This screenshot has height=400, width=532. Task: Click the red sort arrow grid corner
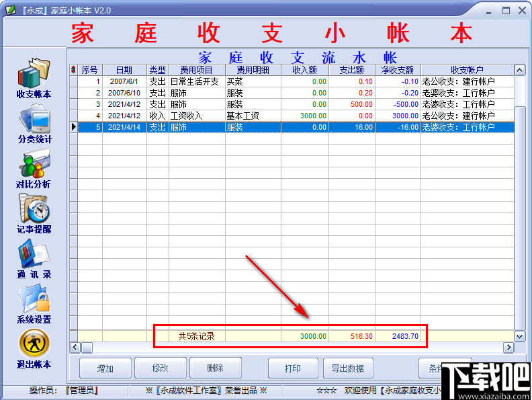pos(73,70)
